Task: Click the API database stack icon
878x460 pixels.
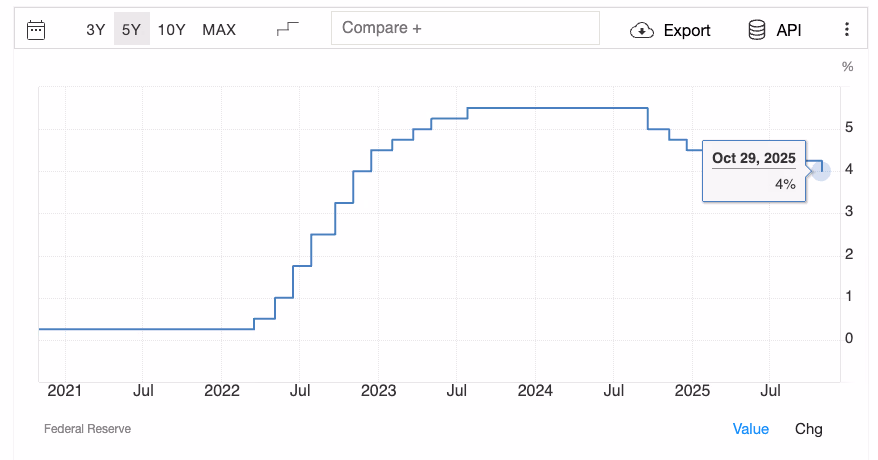Action: tap(757, 30)
